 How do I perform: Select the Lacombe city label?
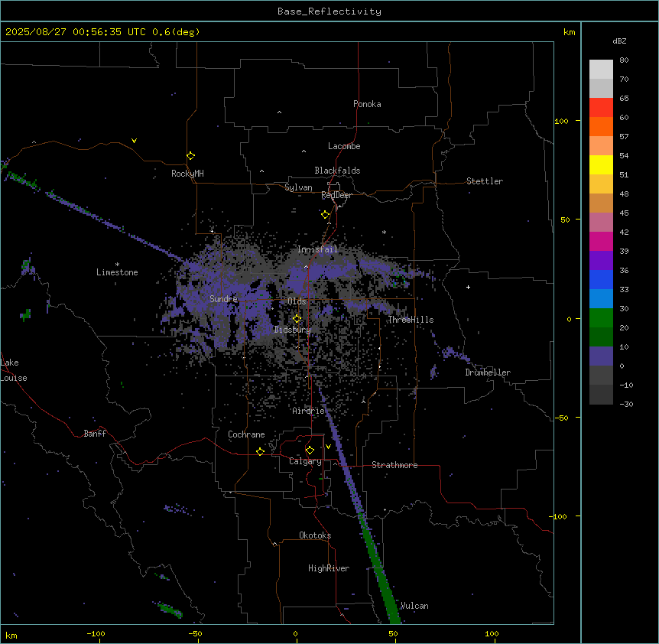(344, 146)
